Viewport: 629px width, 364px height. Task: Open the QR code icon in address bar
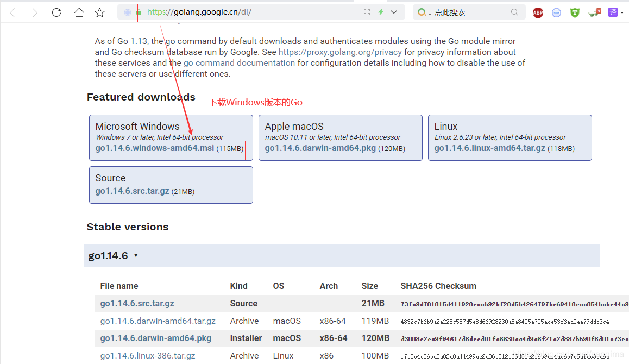[367, 12]
